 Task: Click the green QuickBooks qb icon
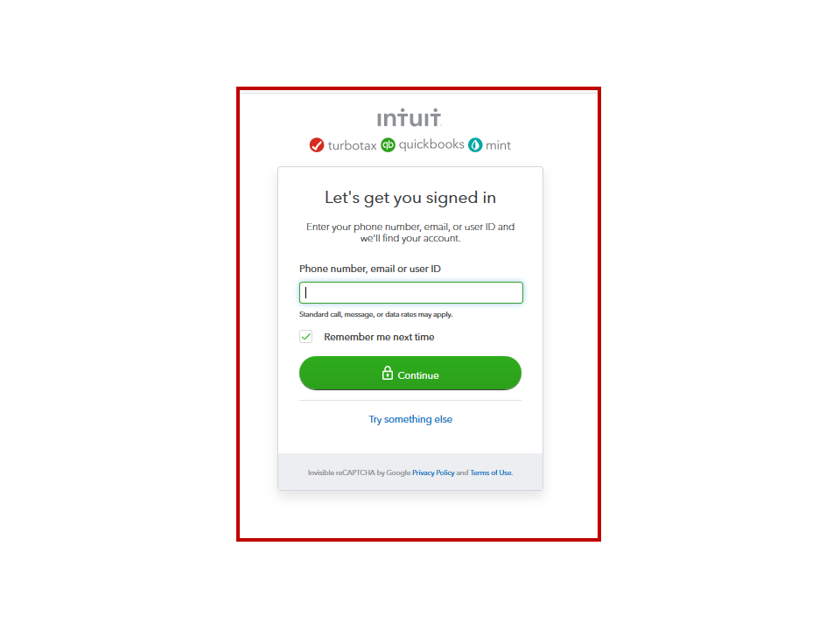[388, 144]
